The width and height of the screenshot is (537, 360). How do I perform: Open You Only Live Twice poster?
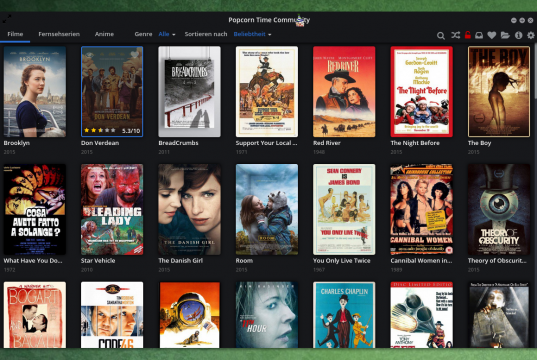344,209
